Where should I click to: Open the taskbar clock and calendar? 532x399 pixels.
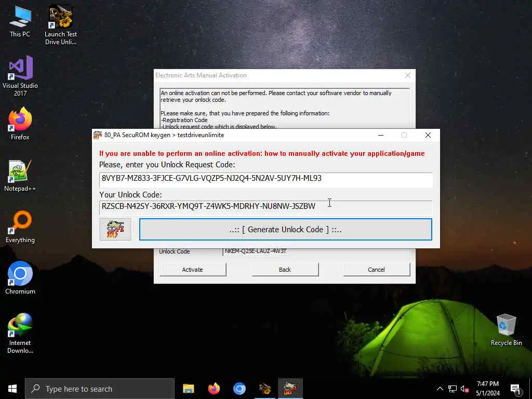pos(487,389)
